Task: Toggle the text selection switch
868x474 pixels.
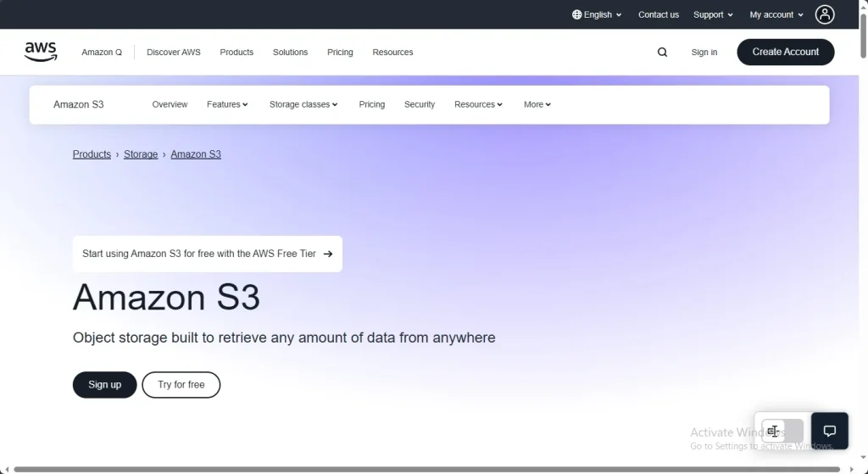Action: [x=782, y=431]
